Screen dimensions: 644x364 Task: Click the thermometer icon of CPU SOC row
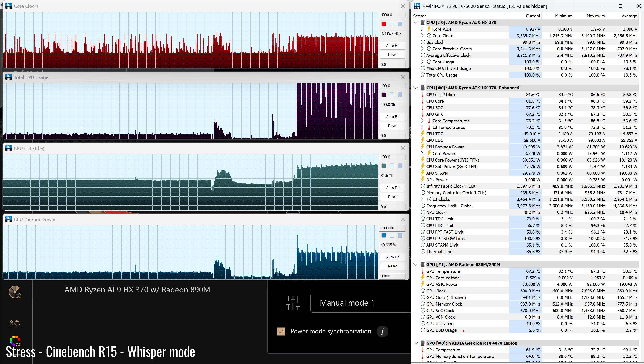(x=423, y=108)
